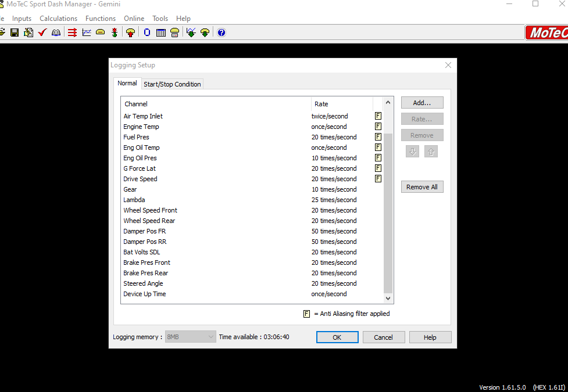Viewport: 568px width, 392px height.
Task: Click the Rate... button
Action: [422, 119]
